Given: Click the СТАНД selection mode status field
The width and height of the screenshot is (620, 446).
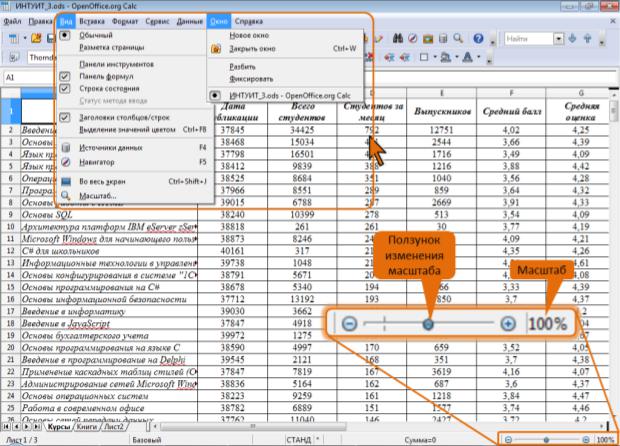Looking at the screenshot, I should pos(299,440).
